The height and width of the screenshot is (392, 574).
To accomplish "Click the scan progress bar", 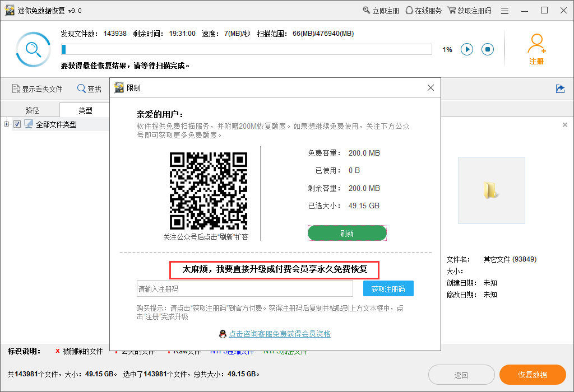I will click(247, 49).
